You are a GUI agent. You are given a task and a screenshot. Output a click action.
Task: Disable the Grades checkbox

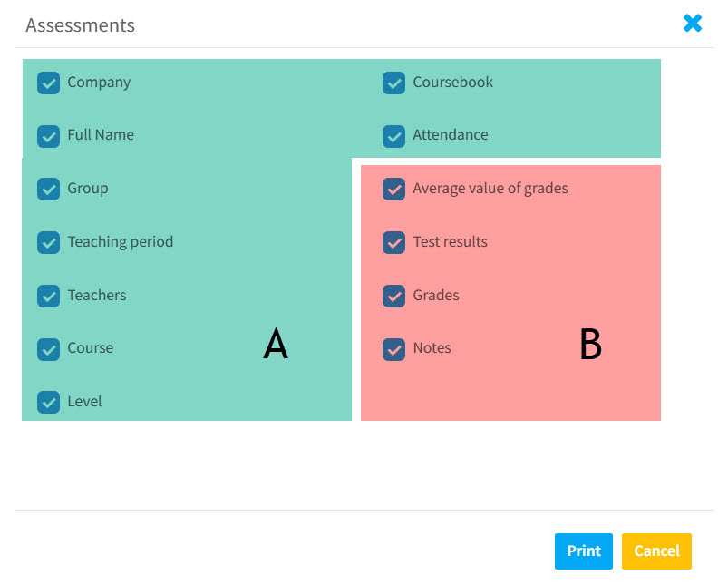(x=394, y=296)
